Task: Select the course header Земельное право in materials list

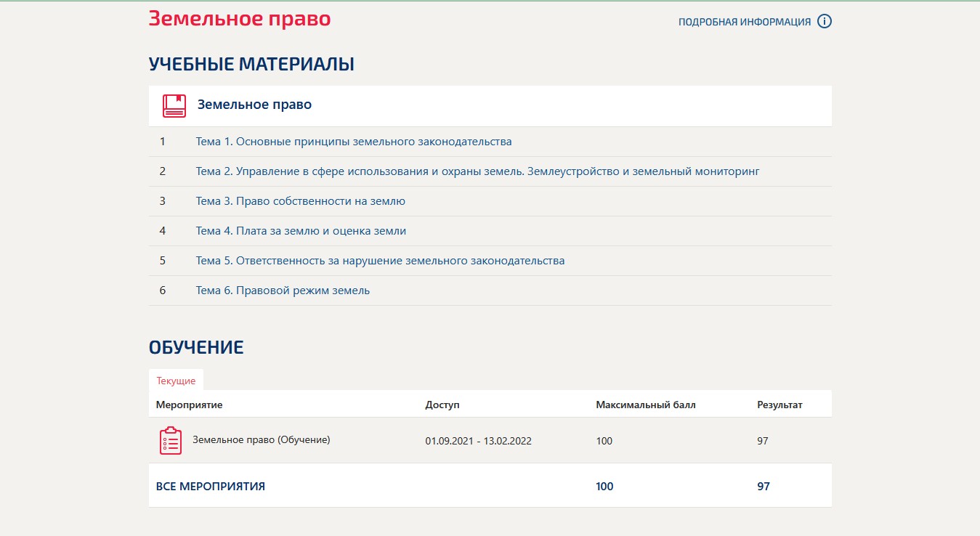Action: tap(256, 104)
